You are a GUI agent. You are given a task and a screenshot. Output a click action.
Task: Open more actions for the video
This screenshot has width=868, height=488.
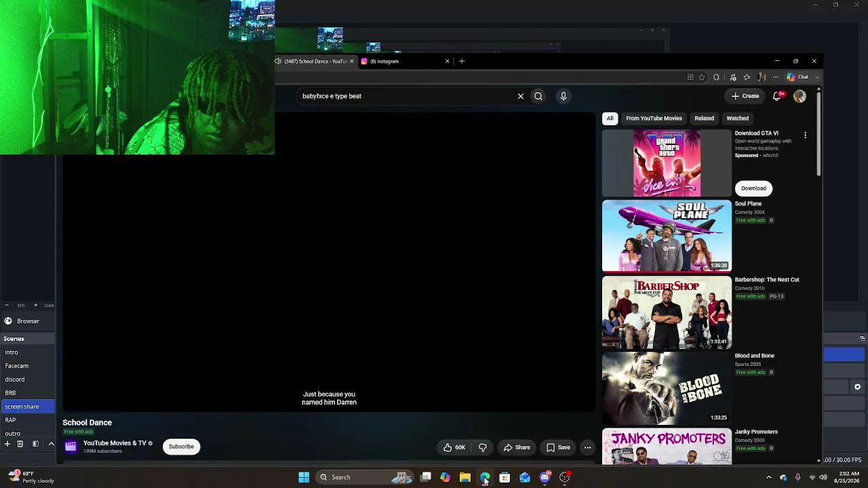tap(587, 447)
